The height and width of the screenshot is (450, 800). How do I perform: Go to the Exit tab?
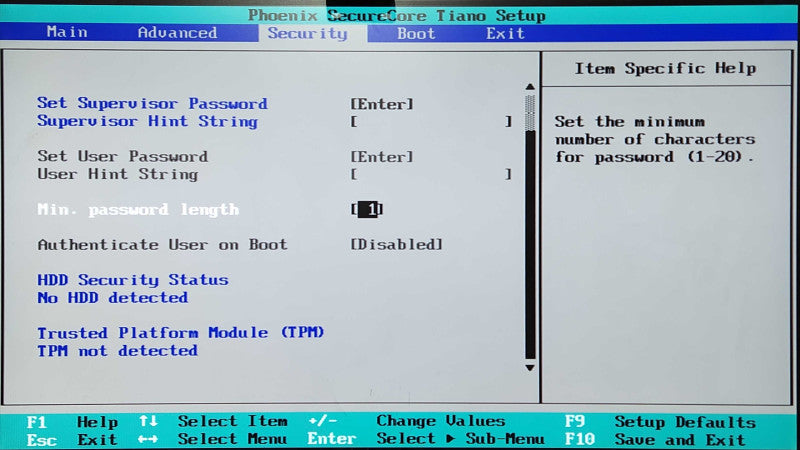(x=505, y=34)
